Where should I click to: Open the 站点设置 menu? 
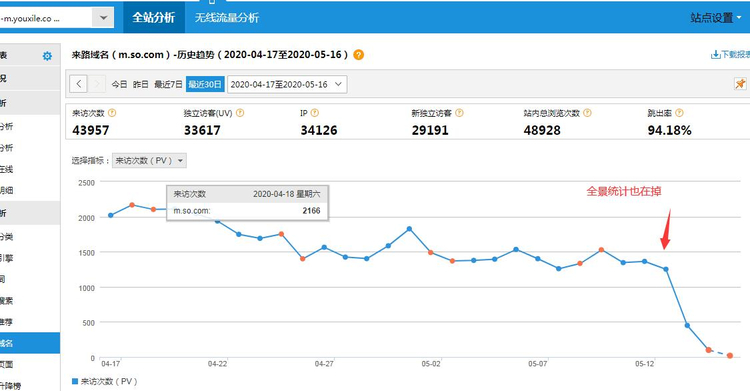716,18
